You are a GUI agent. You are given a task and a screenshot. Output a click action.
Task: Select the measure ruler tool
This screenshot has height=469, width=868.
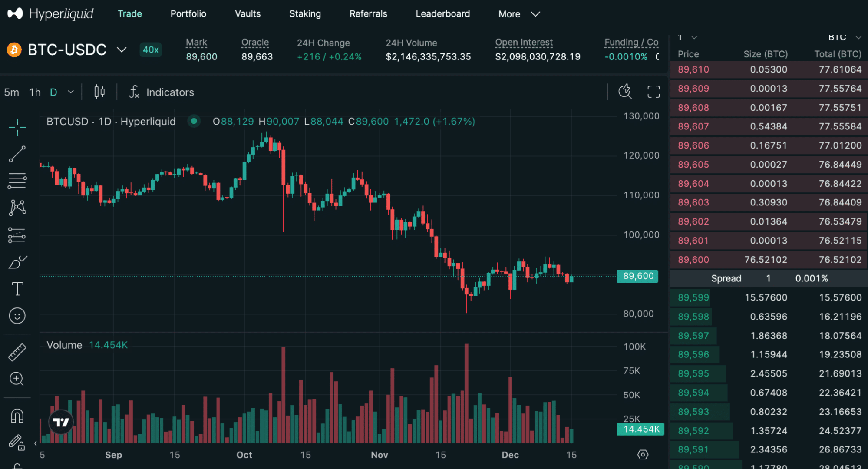[x=17, y=352]
